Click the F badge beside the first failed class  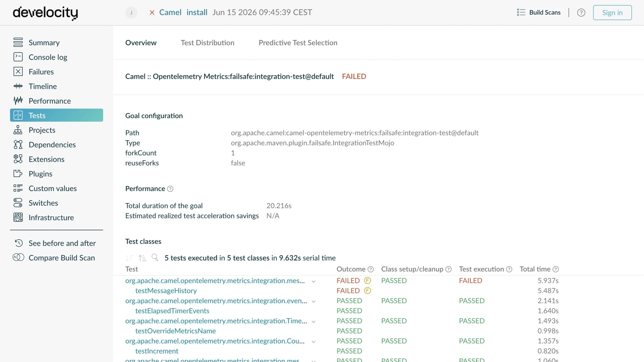(x=367, y=281)
